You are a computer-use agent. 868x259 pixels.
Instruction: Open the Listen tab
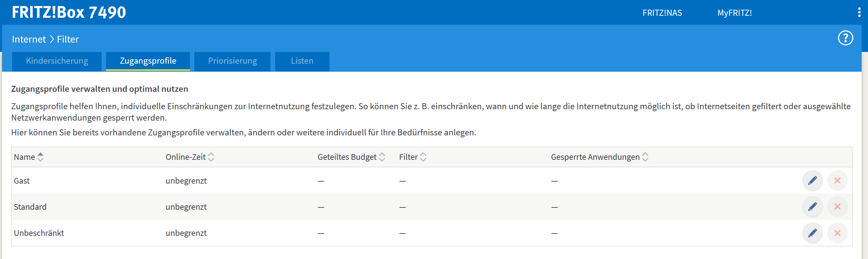302,61
